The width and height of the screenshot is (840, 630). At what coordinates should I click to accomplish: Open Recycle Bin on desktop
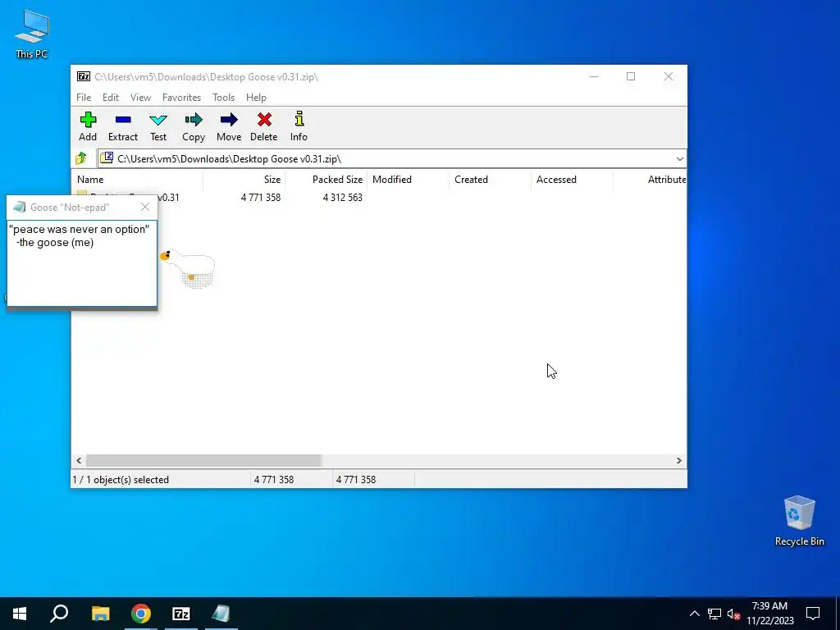(x=799, y=521)
